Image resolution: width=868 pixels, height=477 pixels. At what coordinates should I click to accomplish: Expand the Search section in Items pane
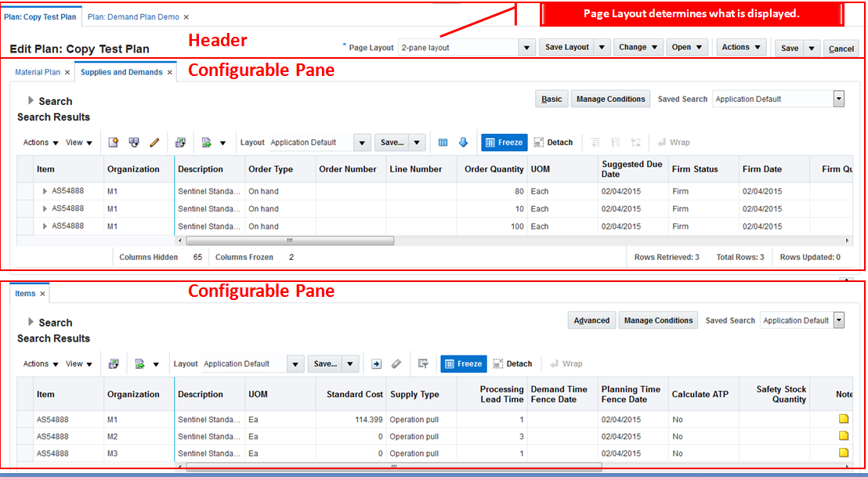(31, 322)
